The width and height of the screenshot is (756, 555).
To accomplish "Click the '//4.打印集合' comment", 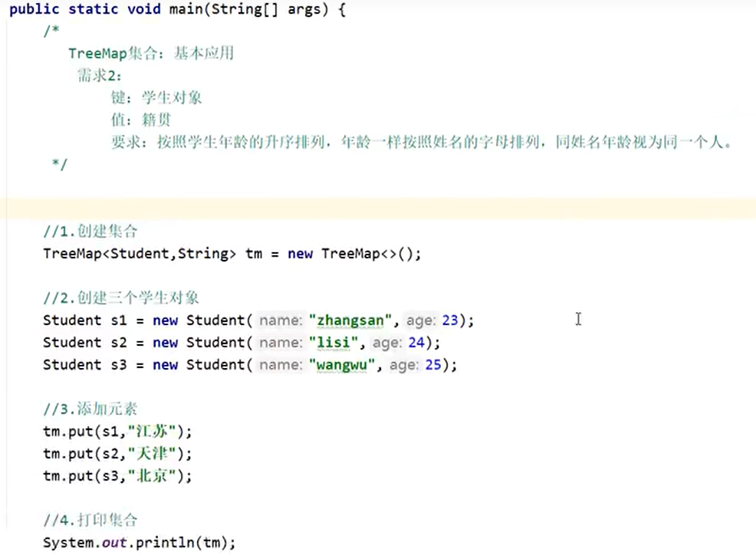I will point(90,520).
